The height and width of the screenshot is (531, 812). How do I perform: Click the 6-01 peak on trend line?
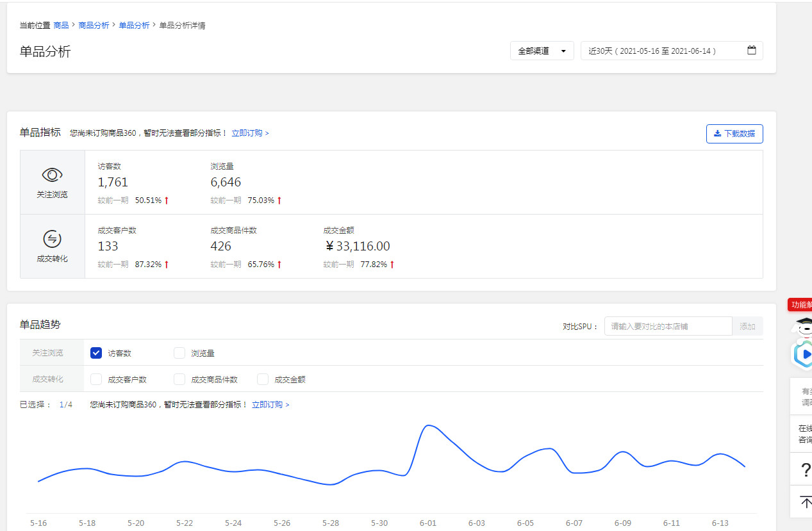[429, 425]
